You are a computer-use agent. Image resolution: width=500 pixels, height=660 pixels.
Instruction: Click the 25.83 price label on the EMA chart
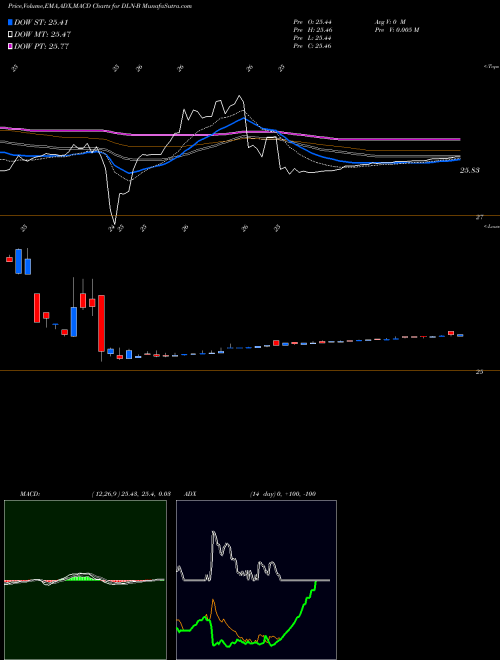469,170
